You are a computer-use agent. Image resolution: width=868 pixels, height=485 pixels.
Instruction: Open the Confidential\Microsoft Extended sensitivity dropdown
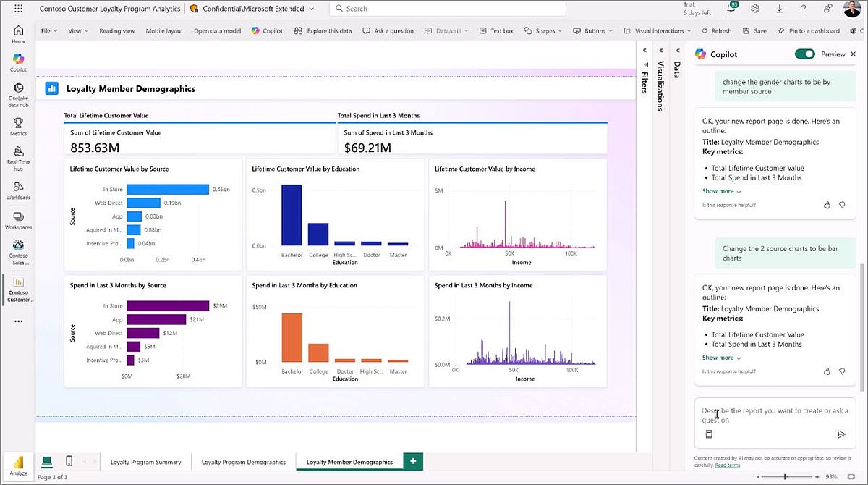click(x=252, y=9)
